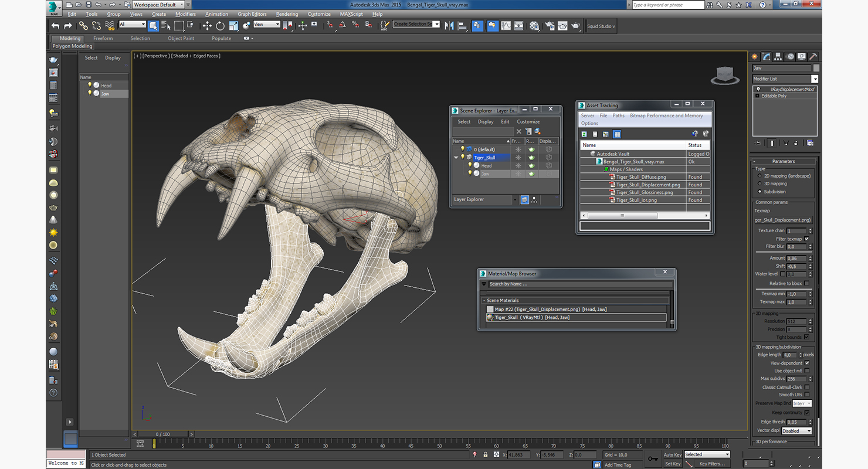This screenshot has height=469, width=868.
Task: Open the Workspace: Default dropdown
Action: coord(158,5)
